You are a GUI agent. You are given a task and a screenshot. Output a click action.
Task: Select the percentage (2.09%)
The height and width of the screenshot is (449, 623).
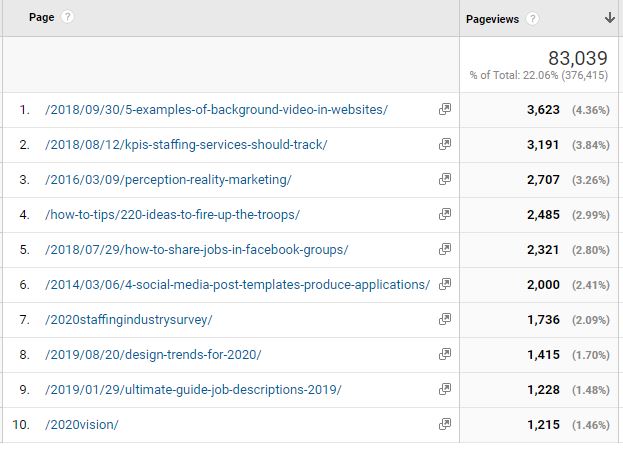591,320
